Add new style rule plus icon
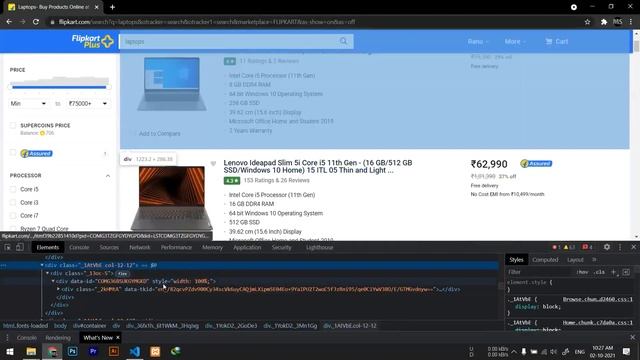This screenshot has width=640, height=360. point(613,272)
